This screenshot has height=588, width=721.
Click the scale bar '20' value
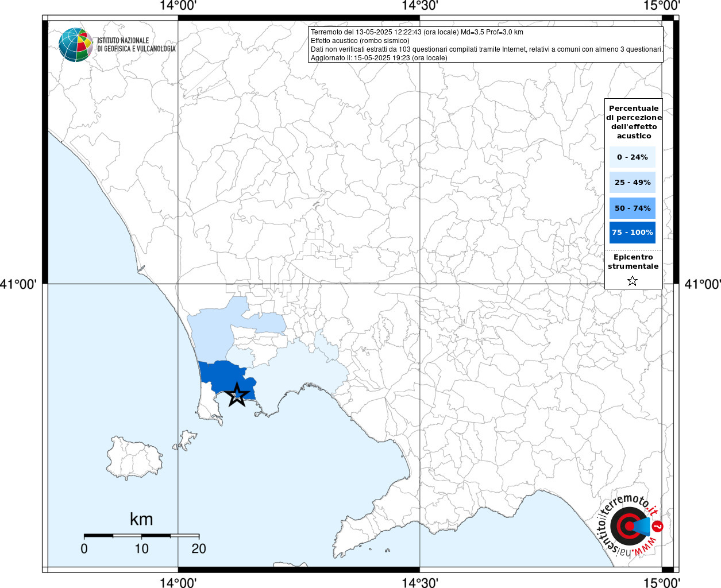[x=199, y=548]
